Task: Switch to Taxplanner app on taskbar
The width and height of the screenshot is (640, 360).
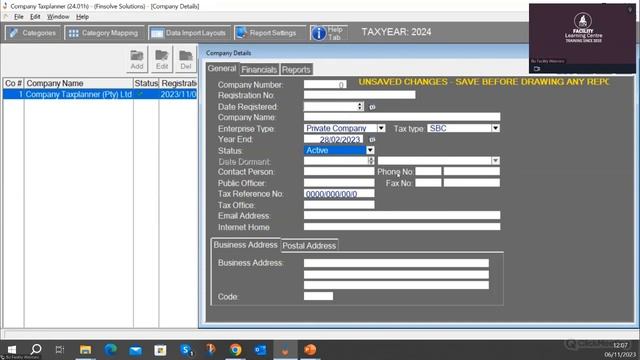Action: (x=285, y=350)
